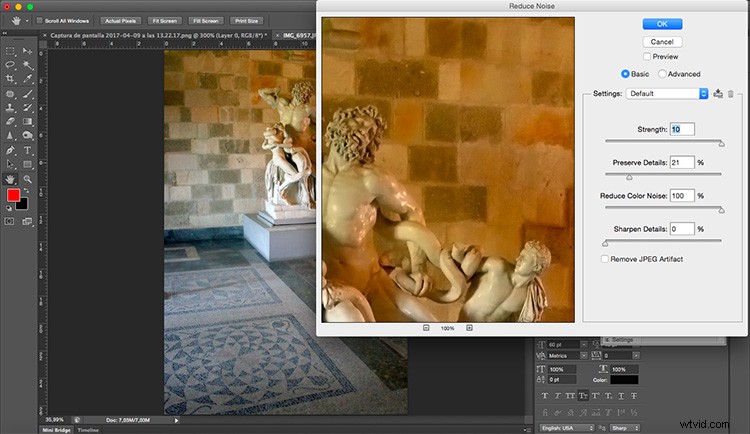
Task: Collapse the toolbox panel with double arrows
Action: pos(5,33)
